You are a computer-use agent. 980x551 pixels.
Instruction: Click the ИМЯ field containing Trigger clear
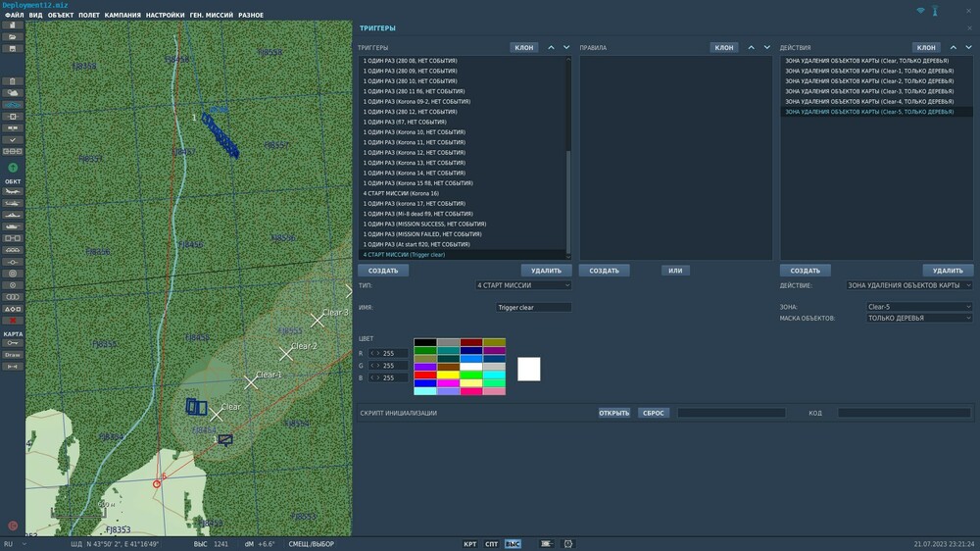[533, 308]
